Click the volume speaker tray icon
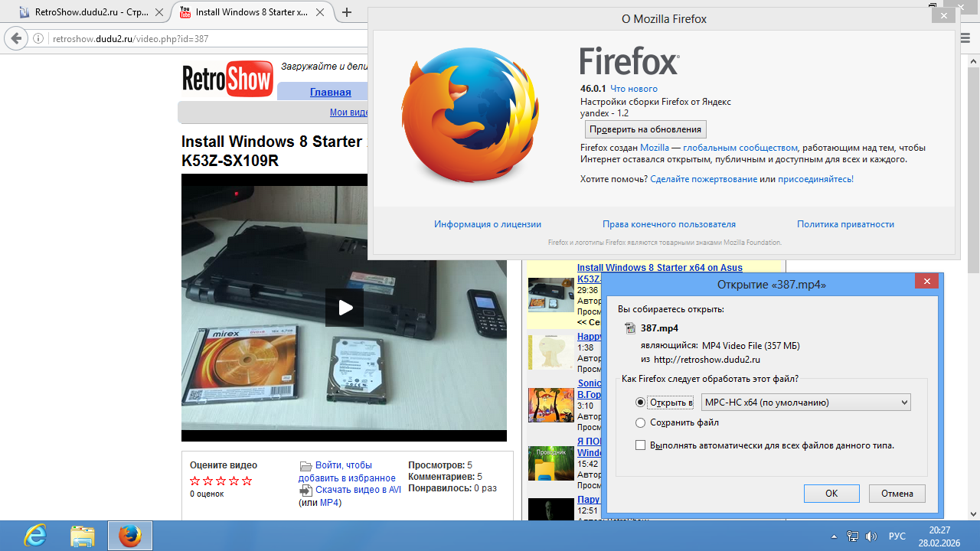This screenshot has width=980, height=551. [871, 536]
